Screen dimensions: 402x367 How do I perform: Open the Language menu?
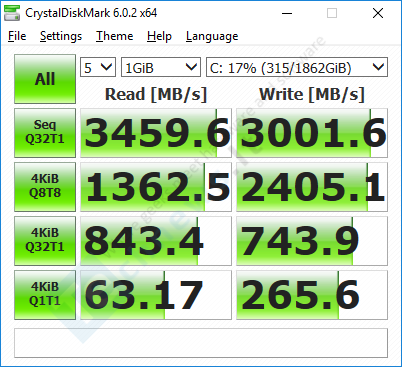coord(212,36)
